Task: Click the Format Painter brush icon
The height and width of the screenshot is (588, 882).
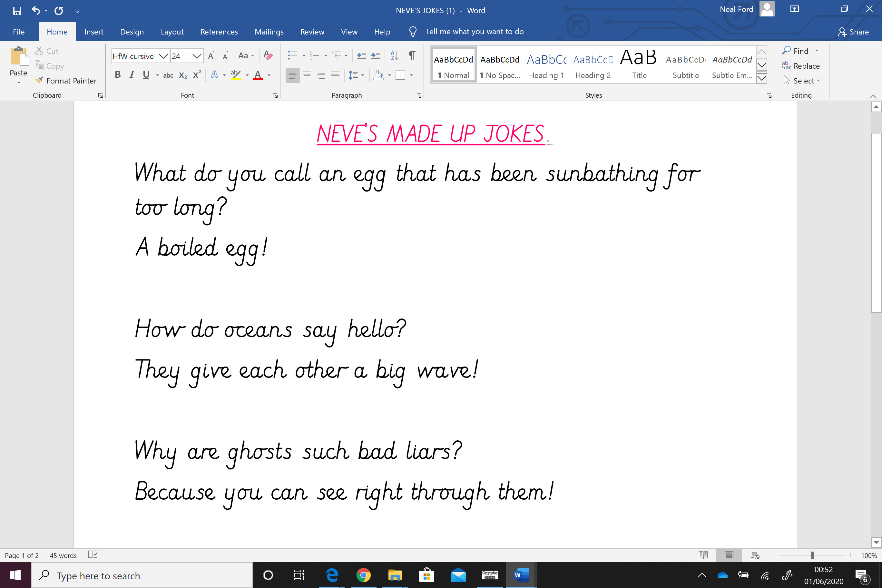Action: click(x=39, y=80)
